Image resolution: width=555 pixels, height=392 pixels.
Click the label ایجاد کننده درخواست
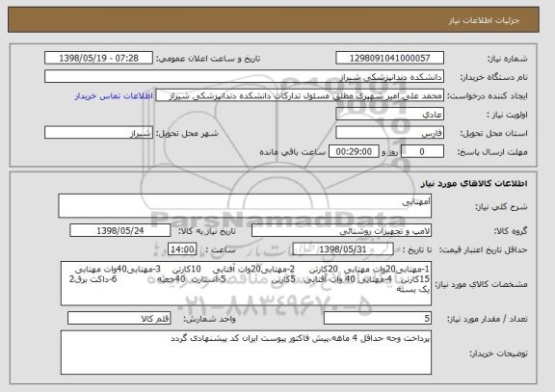coord(488,96)
